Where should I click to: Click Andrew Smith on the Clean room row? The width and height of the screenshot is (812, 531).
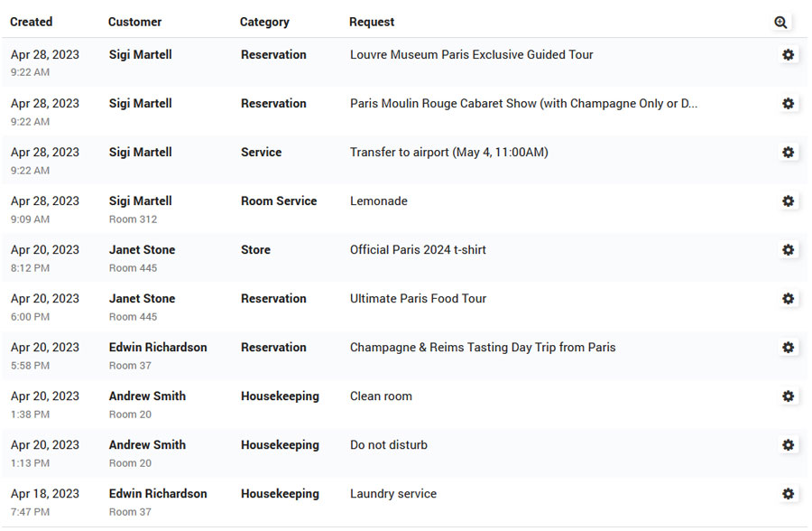click(147, 396)
